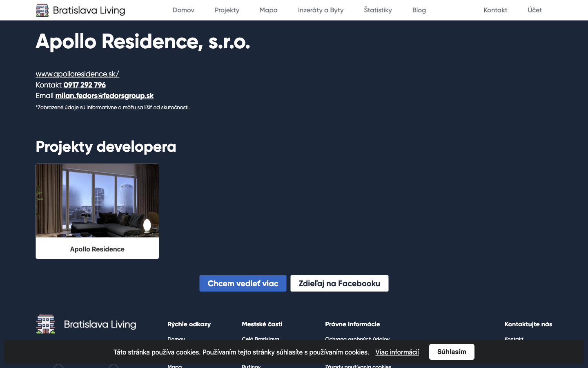Open the Domov navigation item

(183, 10)
